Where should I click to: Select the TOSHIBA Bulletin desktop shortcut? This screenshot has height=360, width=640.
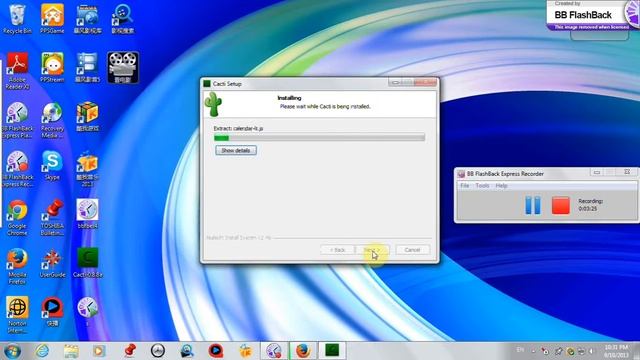coord(52,218)
